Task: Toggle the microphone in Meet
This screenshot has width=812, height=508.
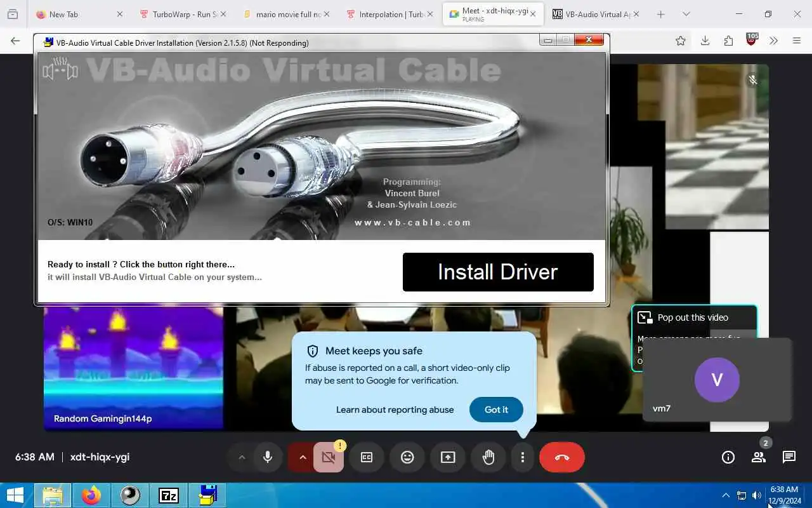Action: pyautogui.click(x=268, y=457)
